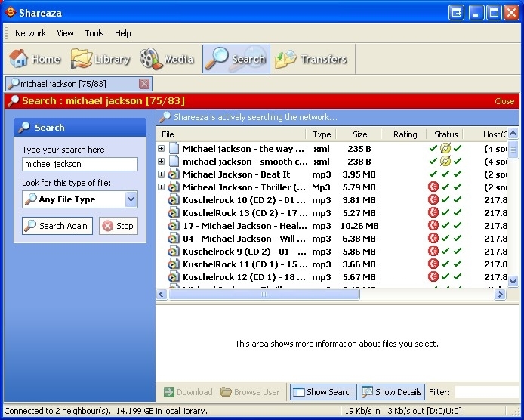Click mp3 icon of Thriller result
This screenshot has width=524, height=420.
(x=174, y=187)
